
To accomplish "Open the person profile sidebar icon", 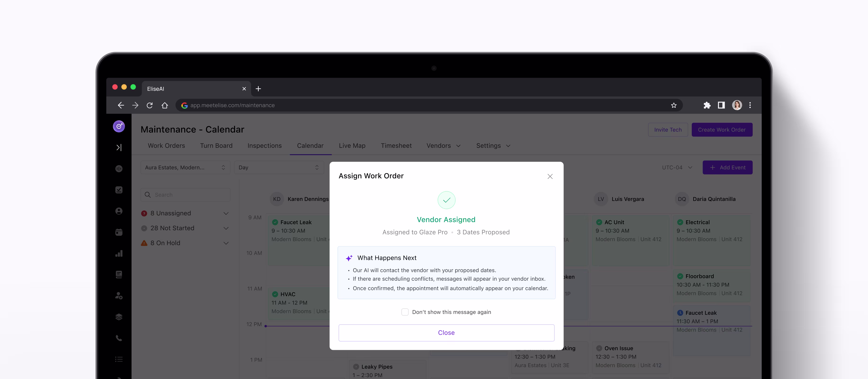I will (x=119, y=211).
